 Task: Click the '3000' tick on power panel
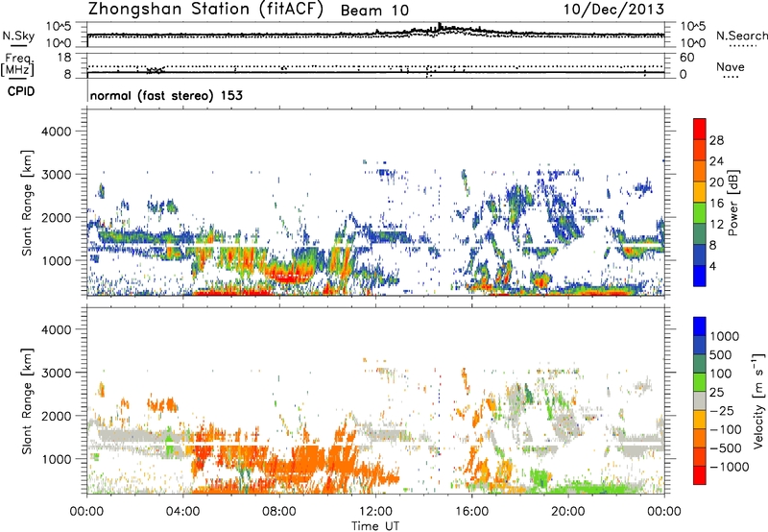pyautogui.click(x=57, y=175)
